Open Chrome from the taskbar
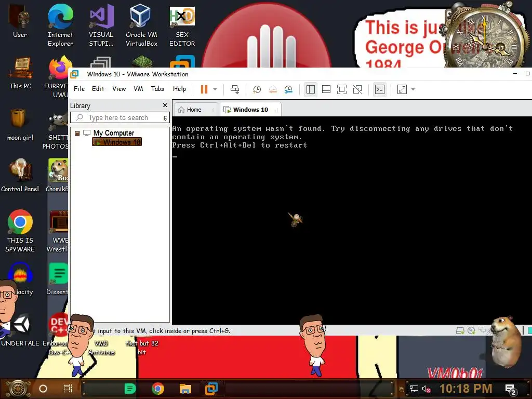Screen dimensions: 532x399 point(158,389)
